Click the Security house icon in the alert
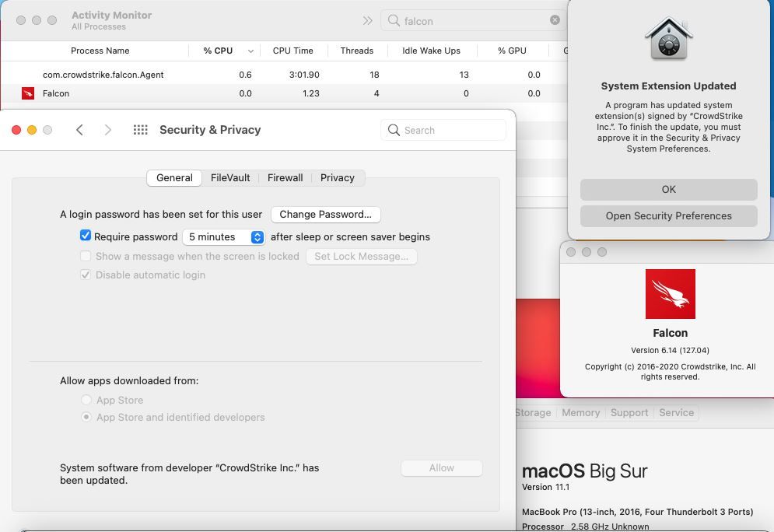This screenshot has height=532, width=774. point(669,38)
